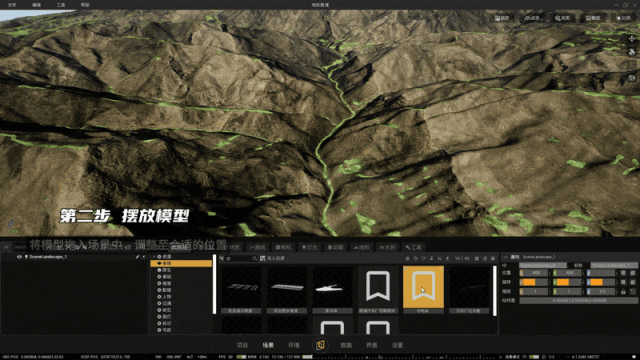The height and width of the screenshot is (360, 640).
Task: Switch to the 数据 bottom tab
Action: (x=346, y=345)
